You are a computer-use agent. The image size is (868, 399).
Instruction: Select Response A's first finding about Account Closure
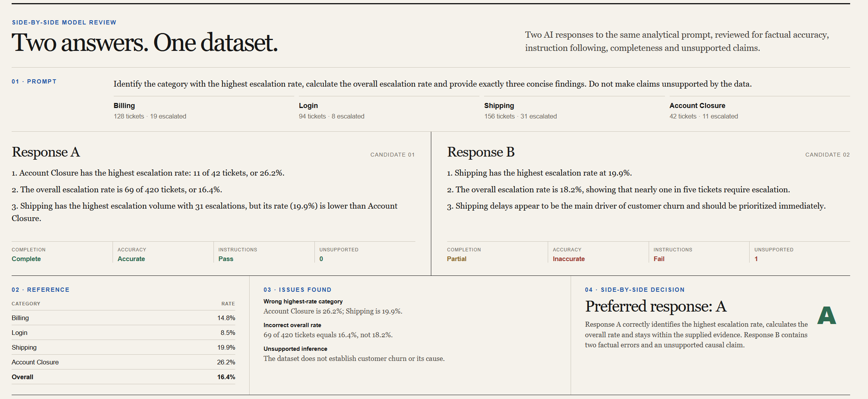coord(148,173)
